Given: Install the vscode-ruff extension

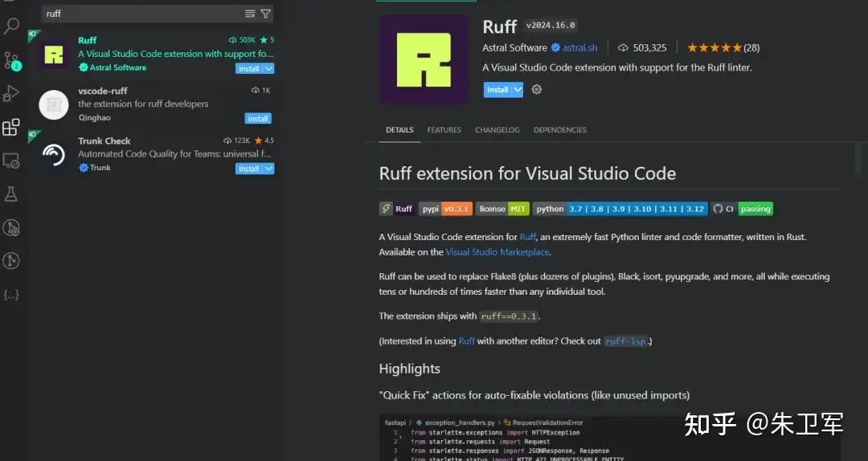Looking at the screenshot, I should pos(258,118).
